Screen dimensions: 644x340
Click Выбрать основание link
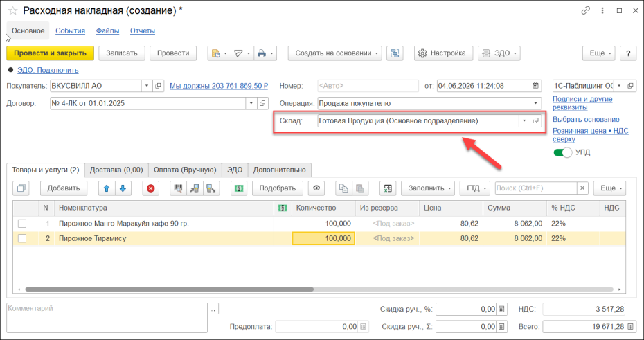pos(586,120)
